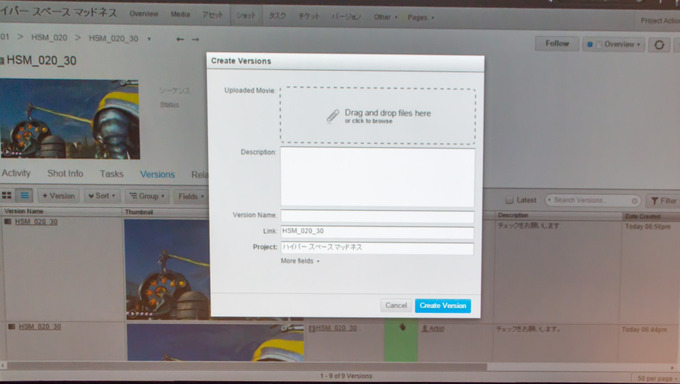Switch to the Versions tab
Screen dimensions: 680x384
tap(157, 174)
